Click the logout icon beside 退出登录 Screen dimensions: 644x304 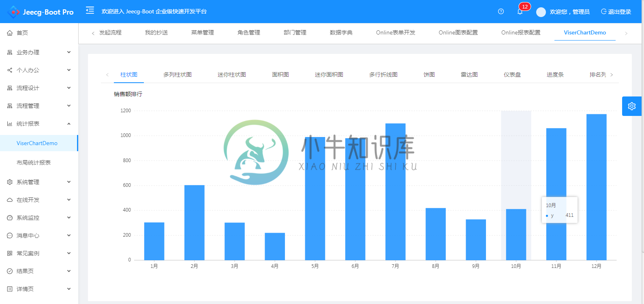[x=603, y=12]
